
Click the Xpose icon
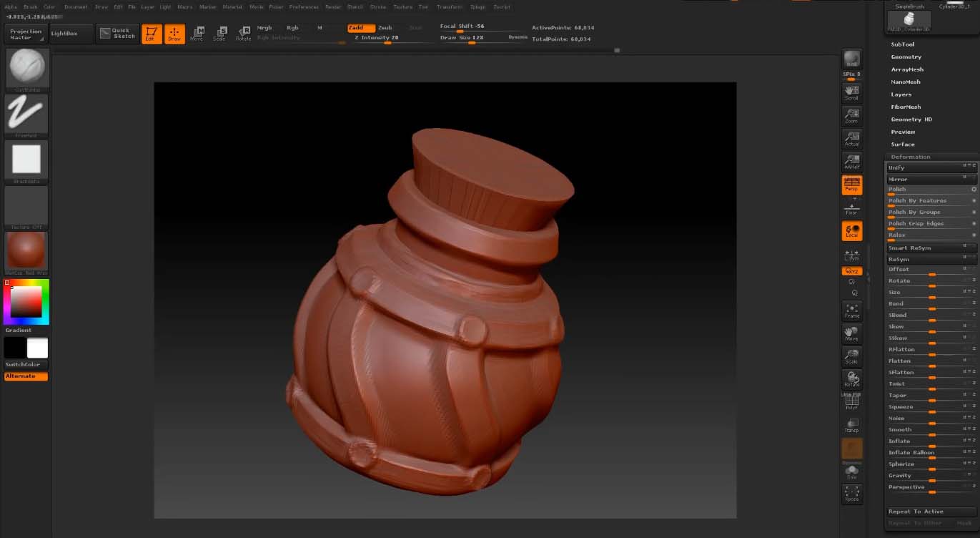tap(851, 494)
